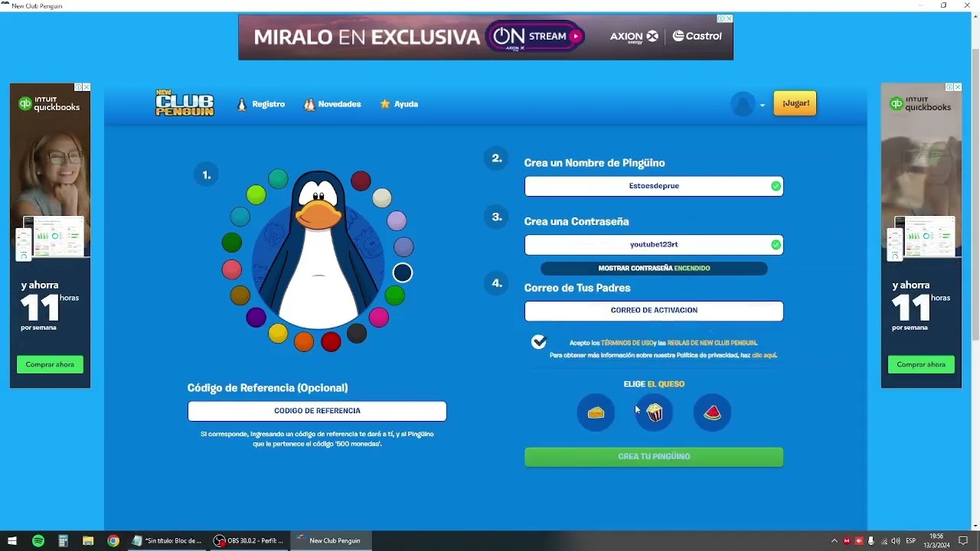Open Calculator from the taskbar
This screenshot has height=551, width=980.
pyautogui.click(x=64, y=541)
